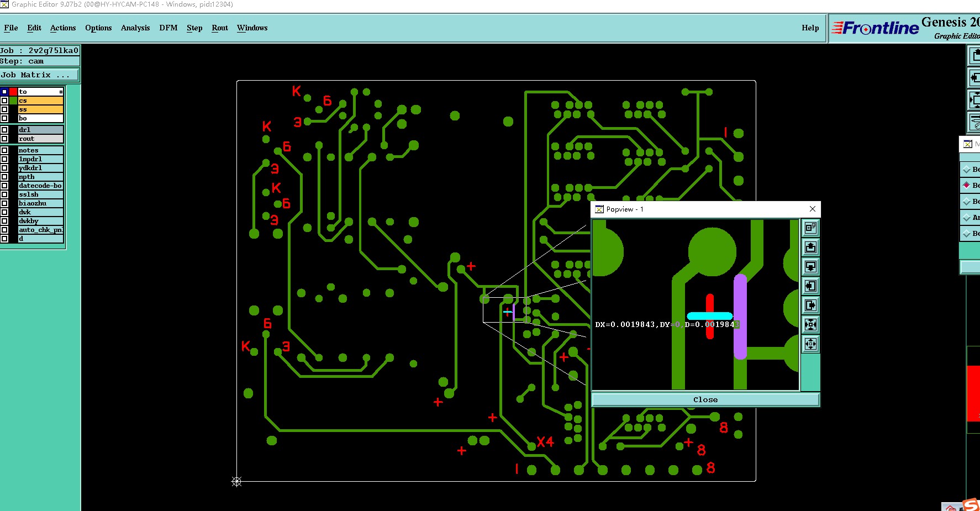
Task: Open the Actions menu
Action: pyautogui.click(x=63, y=28)
